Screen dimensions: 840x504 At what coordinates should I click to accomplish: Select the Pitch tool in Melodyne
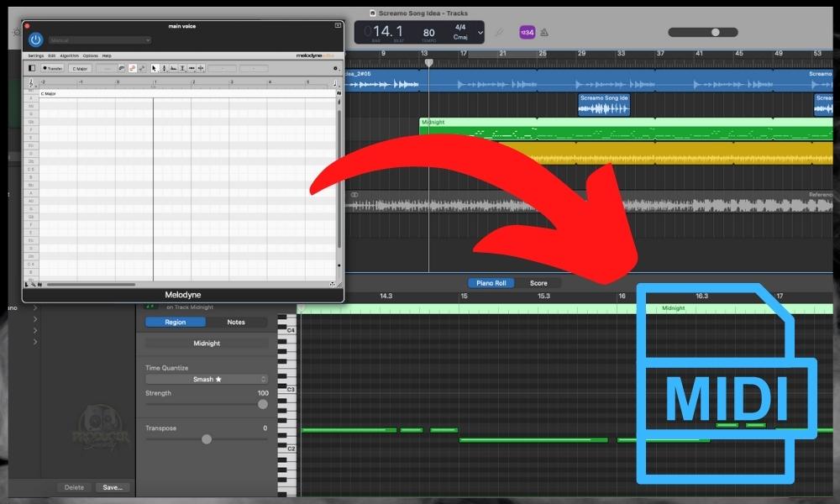click(x=164, y=68)
